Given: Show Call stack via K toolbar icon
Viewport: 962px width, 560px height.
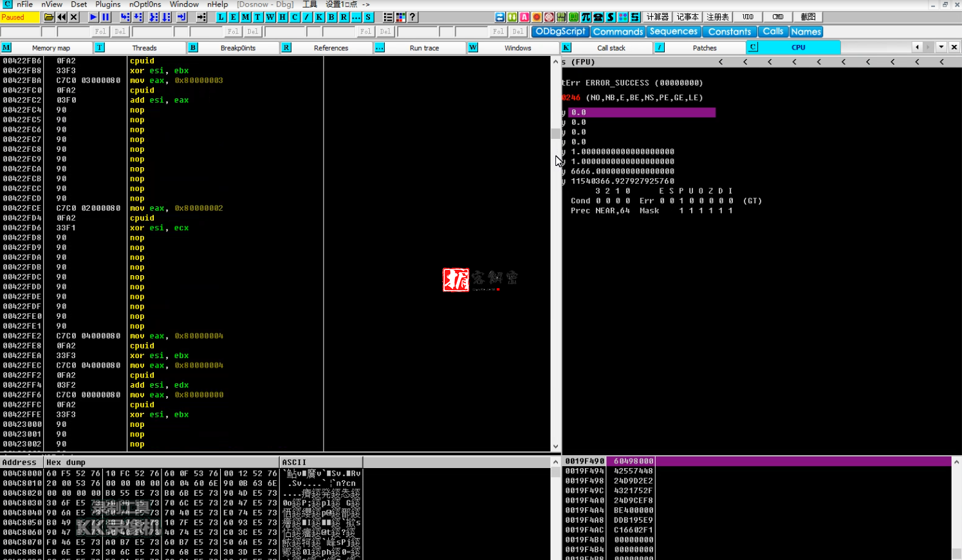Looking at the screenshot, I should pyautogui.click(x=319, y=17).
